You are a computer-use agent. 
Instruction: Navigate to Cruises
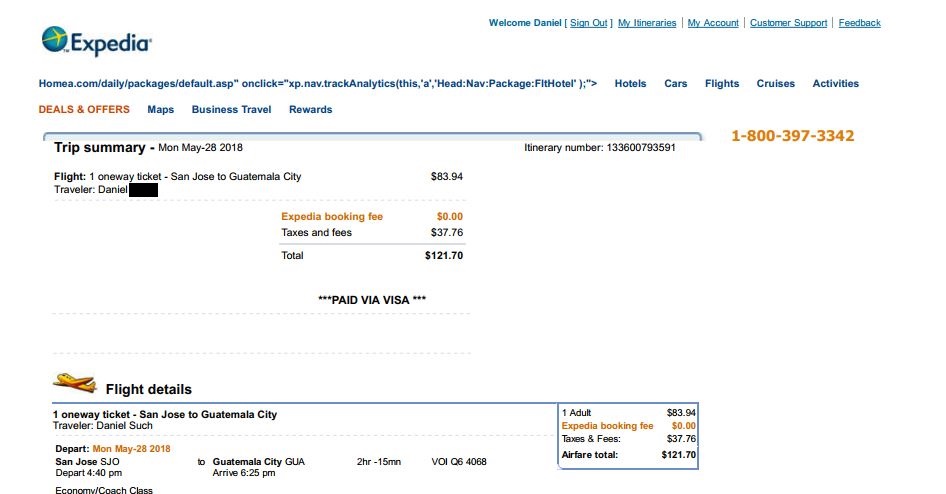(775, 84)
